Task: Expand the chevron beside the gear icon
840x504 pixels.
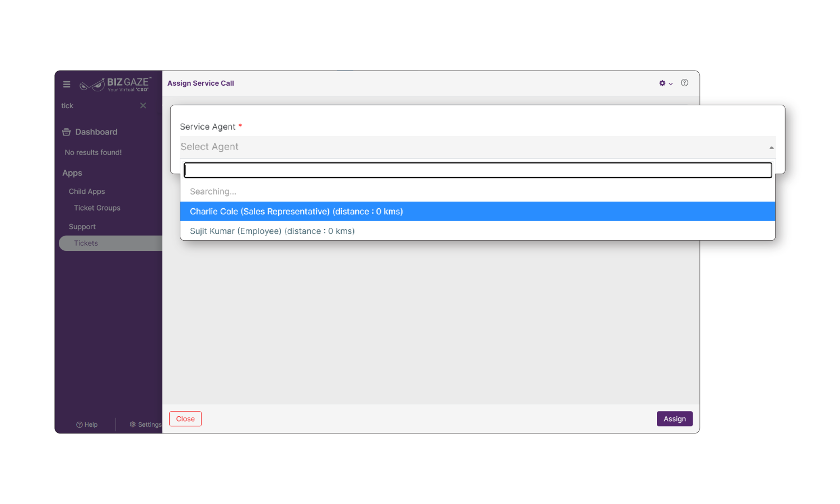Action: pos(671,84)
